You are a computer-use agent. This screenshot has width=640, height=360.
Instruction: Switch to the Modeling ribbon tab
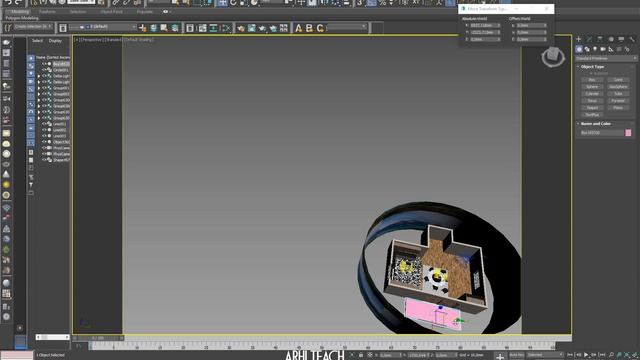click(20, 11)
